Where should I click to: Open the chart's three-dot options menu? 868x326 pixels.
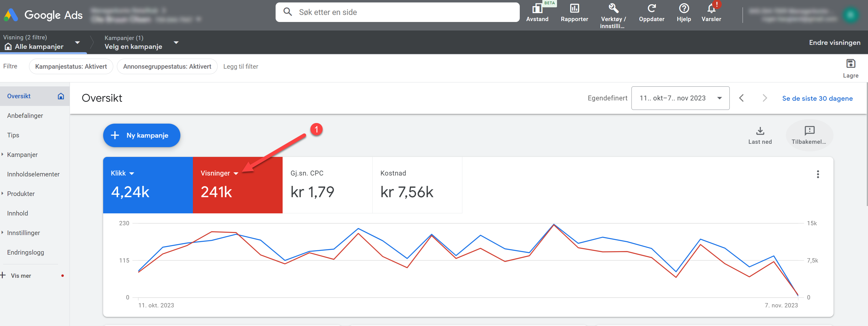pos(817,174)
